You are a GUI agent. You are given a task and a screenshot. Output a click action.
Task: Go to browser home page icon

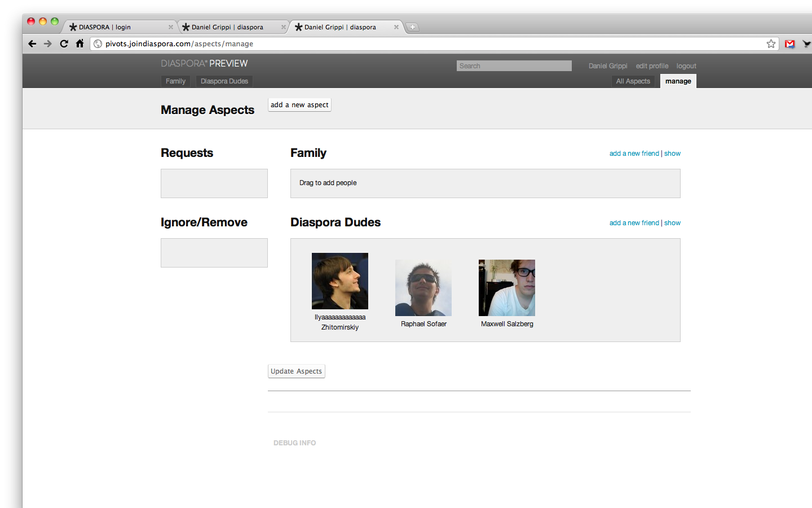click(x=80, y=43)
